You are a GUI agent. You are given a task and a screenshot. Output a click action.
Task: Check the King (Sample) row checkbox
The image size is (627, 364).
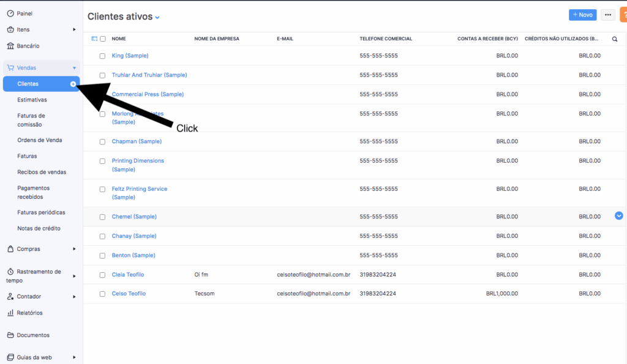point(102,56)
